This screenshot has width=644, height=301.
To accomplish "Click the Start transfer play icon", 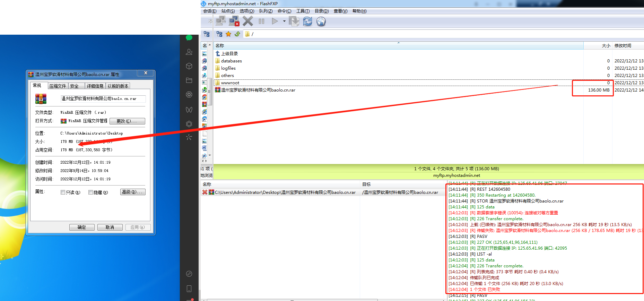I will (275, 21).
